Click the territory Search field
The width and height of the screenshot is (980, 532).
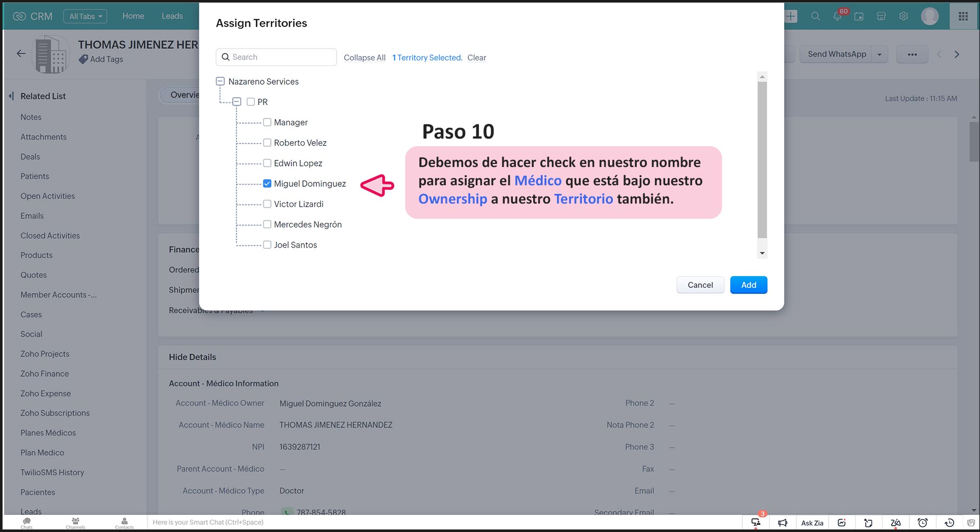tap(276, 57)
